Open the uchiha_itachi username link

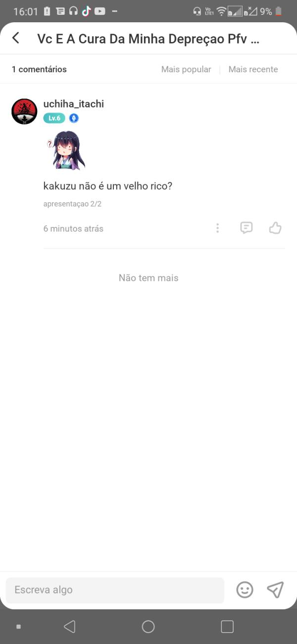tap(74, 104)
